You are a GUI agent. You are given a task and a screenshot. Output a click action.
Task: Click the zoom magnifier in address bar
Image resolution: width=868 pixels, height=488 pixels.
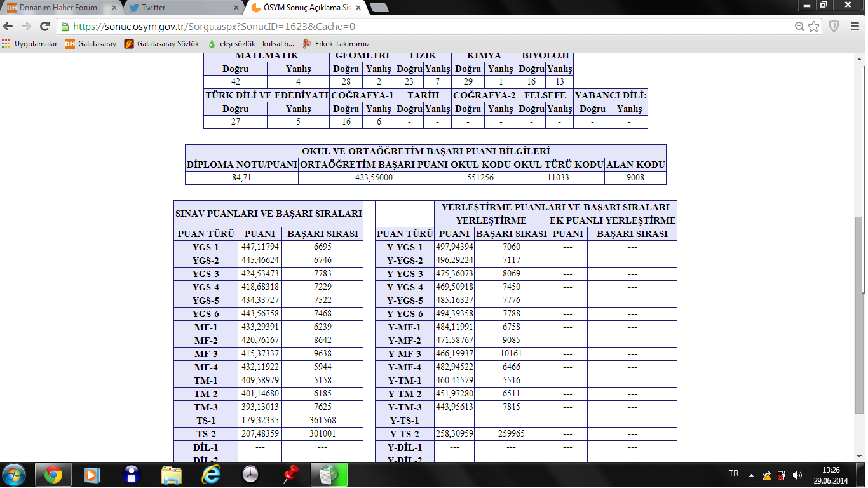coord(799,27)
